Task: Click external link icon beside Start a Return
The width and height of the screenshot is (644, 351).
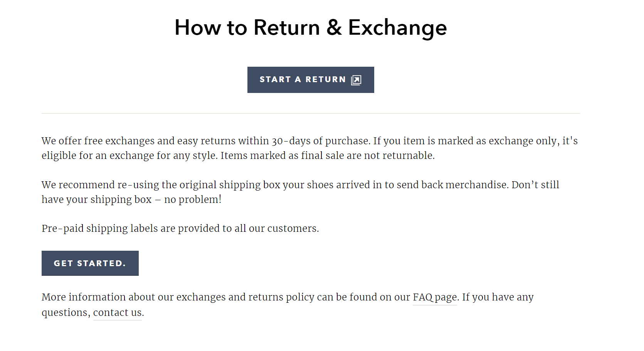Action: coord(356,80)
